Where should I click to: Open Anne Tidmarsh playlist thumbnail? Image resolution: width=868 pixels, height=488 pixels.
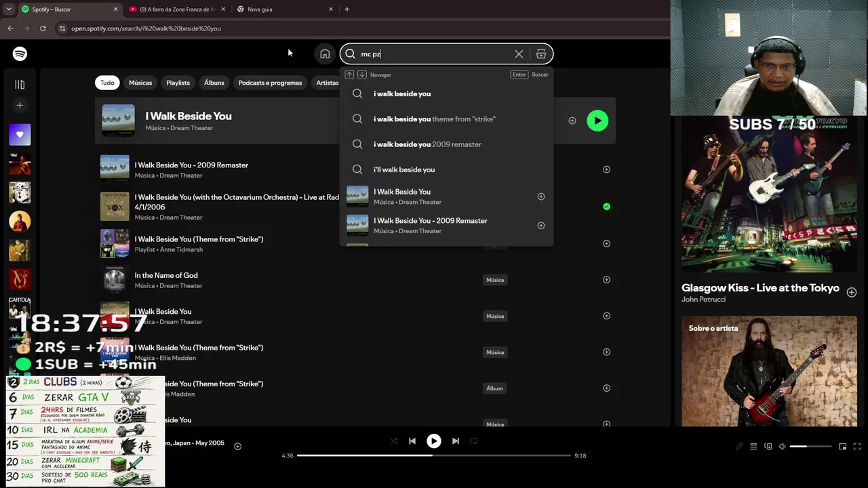(115, 243)
